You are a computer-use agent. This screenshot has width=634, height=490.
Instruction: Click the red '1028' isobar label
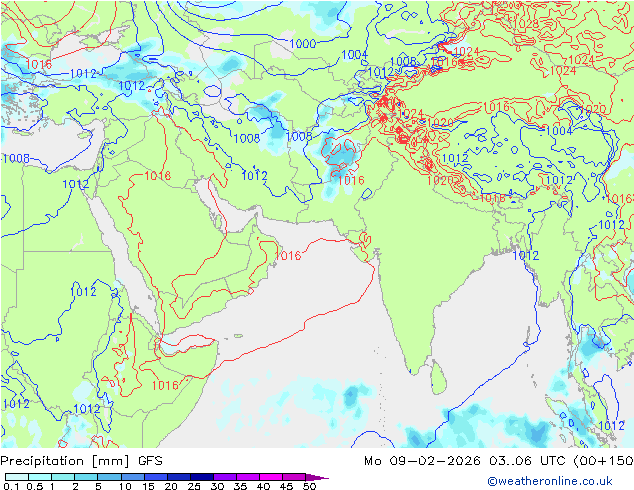click(x=526, y=23)
